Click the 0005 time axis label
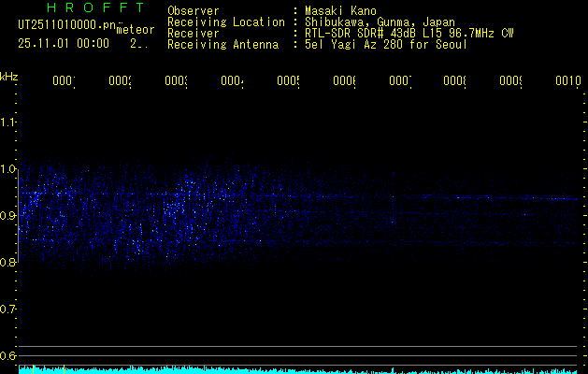The height and width of the screenshot is (374, 588). [x=288, y=80]
